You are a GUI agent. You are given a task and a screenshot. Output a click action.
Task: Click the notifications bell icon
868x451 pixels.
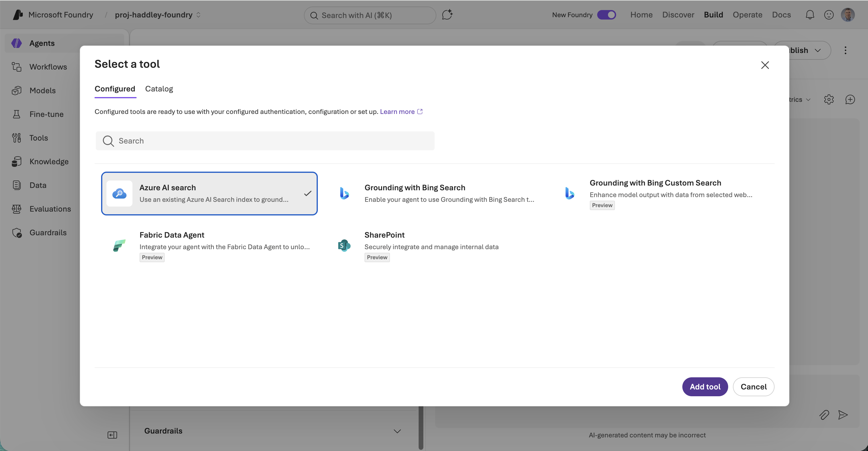point(810,15)
